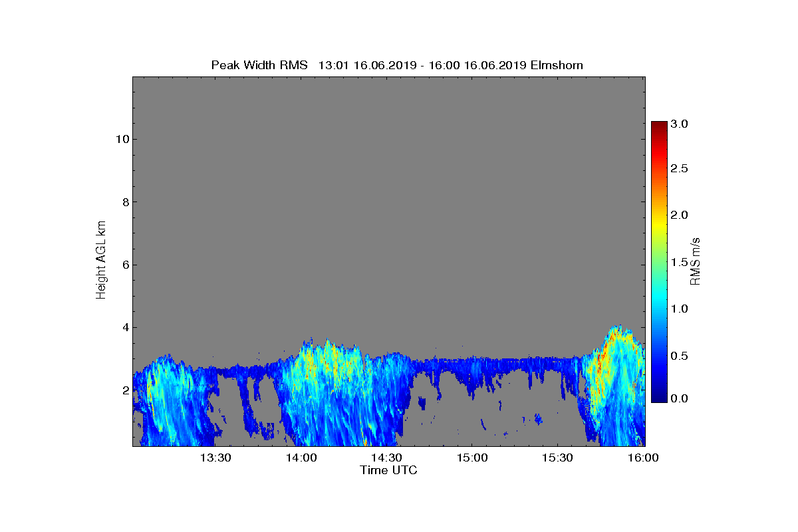Click the height tick label 2
798x532 pixels.
124,390
